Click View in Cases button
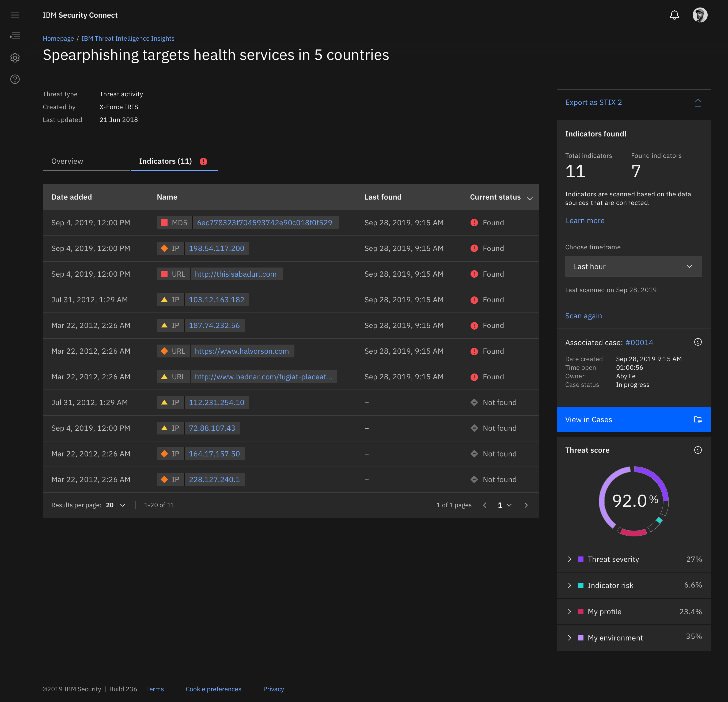Viewport: 728px width, 702px height. click(633, 419)
